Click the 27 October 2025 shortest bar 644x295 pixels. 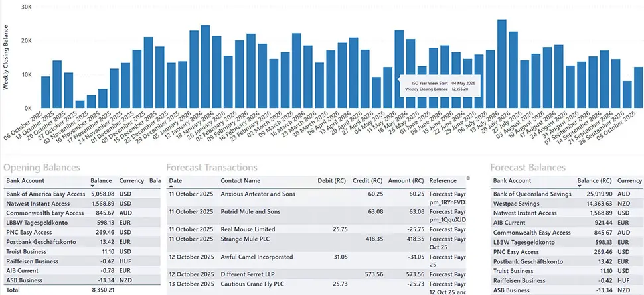pos(80,104)
